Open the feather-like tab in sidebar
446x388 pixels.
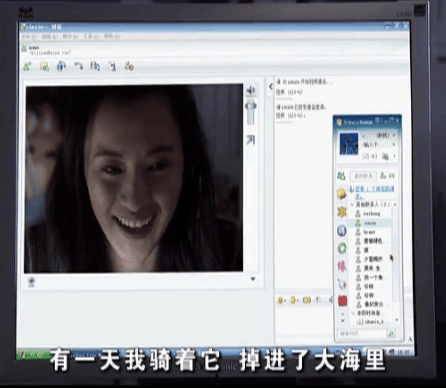342,283
